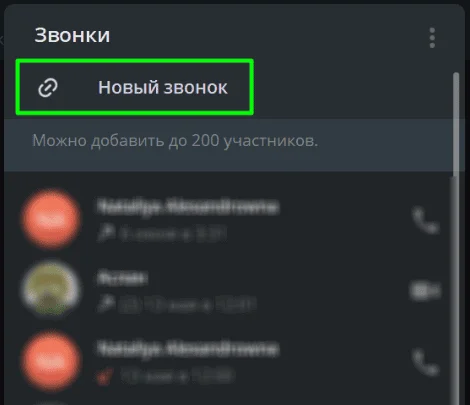Image resolution: width=470 pixels, height=405 pixels.
Task: Click the red missed-call arrow on third entry
Action: coord(105,377)
